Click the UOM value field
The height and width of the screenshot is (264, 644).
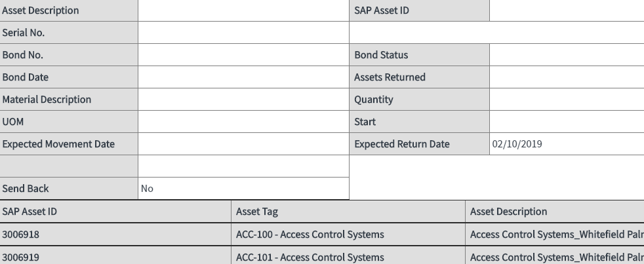click(x=243, y=122)
